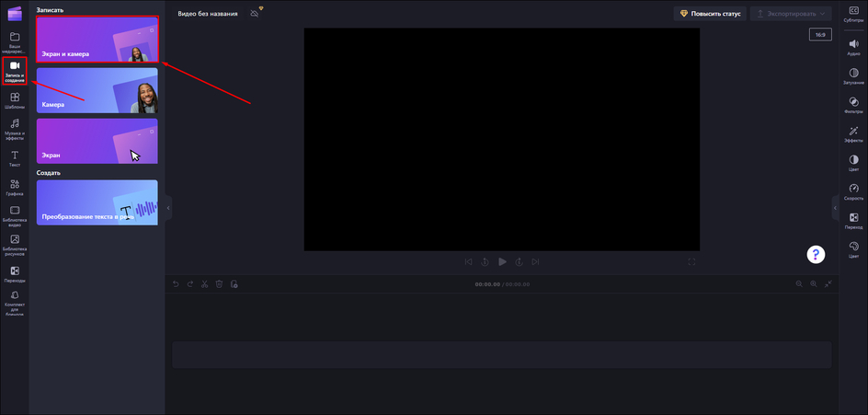Viewport: 868px width, 415px height.
Task: Toggle fullscreen preview mode
Action: pos(691,262)
